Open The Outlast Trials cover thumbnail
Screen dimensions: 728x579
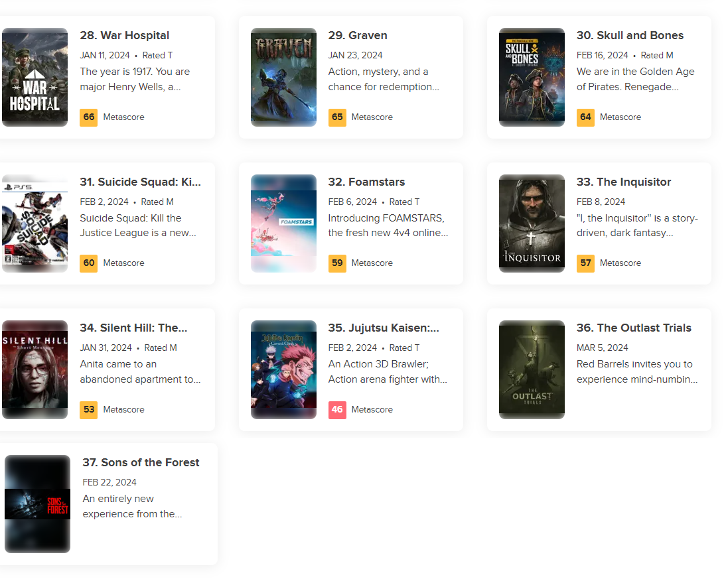coord(532,370)
